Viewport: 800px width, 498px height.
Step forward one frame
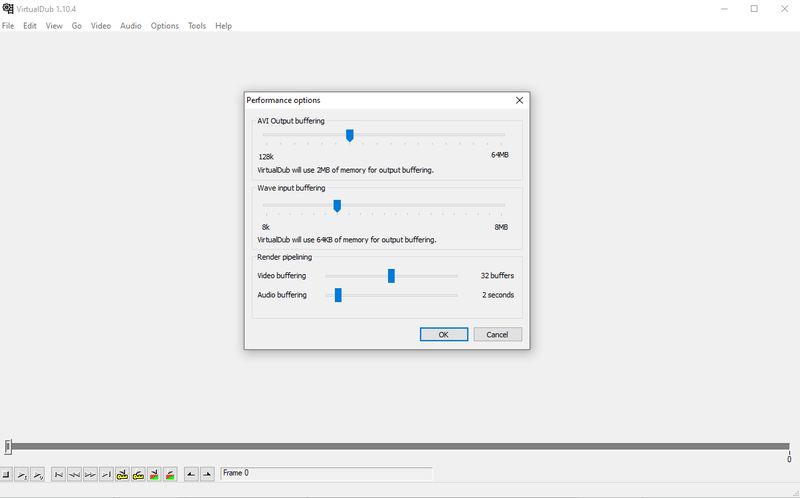point(90,474)
